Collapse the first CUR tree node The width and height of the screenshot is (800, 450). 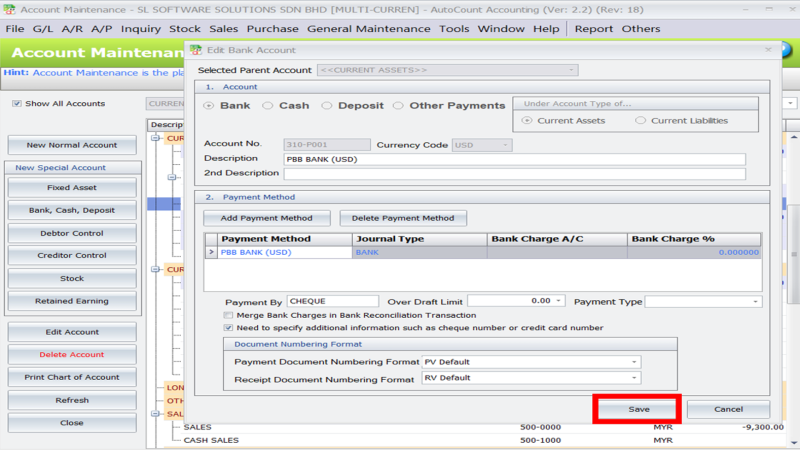pos(155,138)
